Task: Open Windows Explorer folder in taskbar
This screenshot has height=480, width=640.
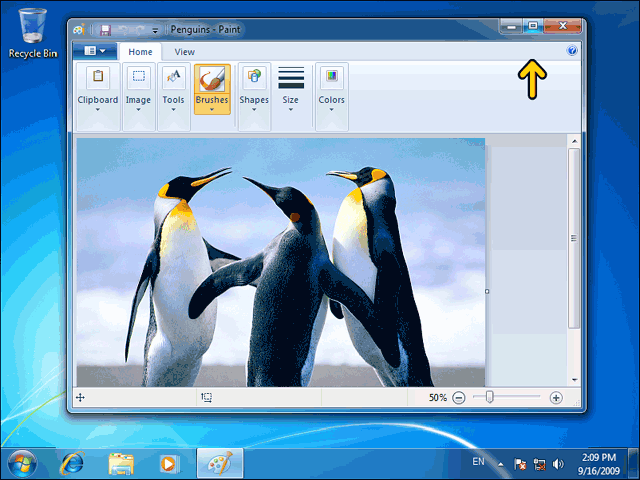Action: pos(121,464)
